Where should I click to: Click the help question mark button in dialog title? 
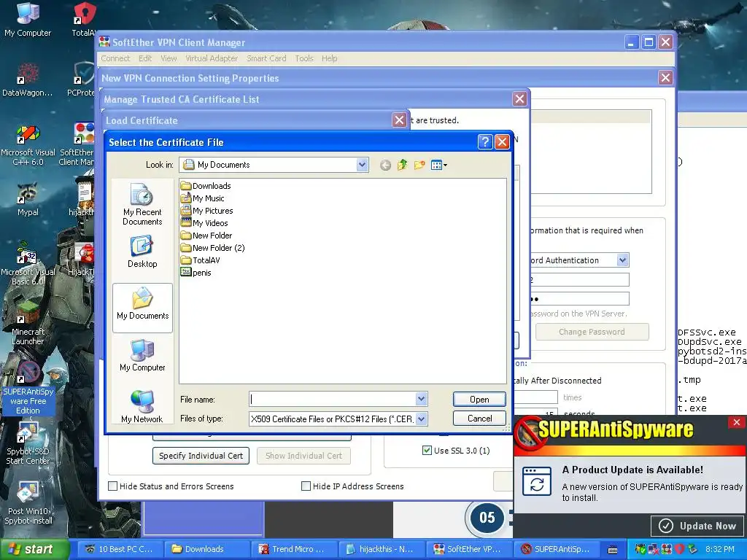pyautogui.click(x=484, y=142)
